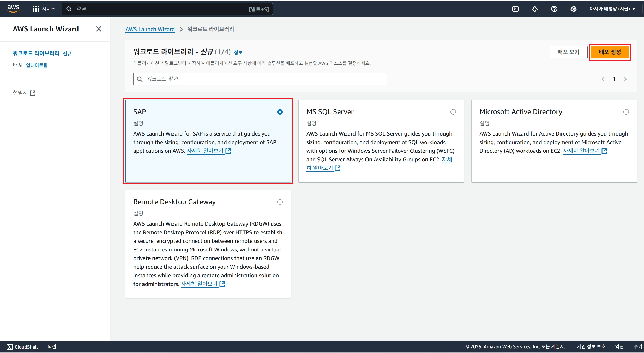
Task: Open the settings gear icon
Action: coord(573,9)
